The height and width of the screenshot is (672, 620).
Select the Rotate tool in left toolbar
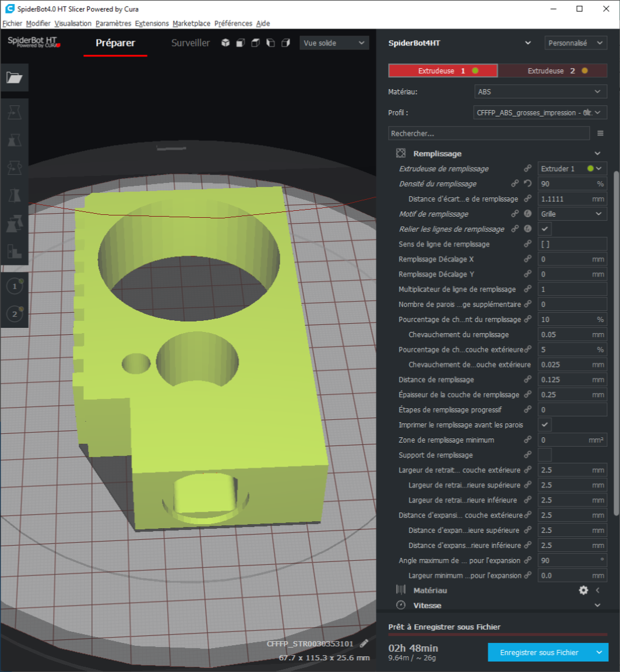coord(14,168)
